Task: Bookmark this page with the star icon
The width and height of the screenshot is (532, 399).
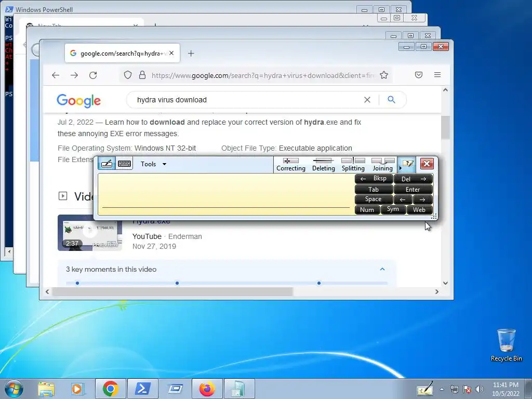Action: pos(384,75)
